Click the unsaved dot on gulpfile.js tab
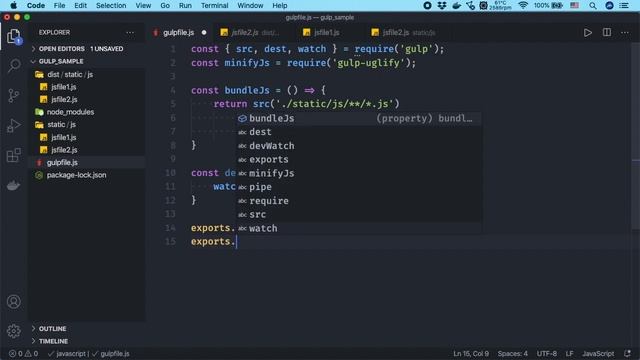The height and width of the screenshot is (360, 640). click(204, 33)
